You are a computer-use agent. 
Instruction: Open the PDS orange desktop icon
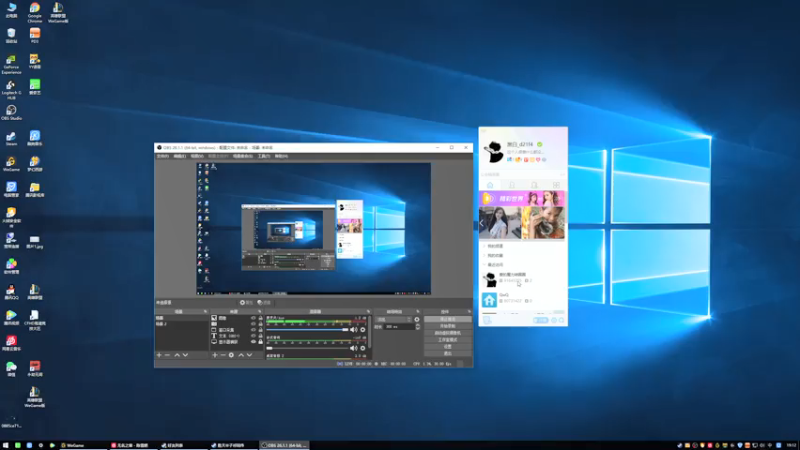pos(35,36)
